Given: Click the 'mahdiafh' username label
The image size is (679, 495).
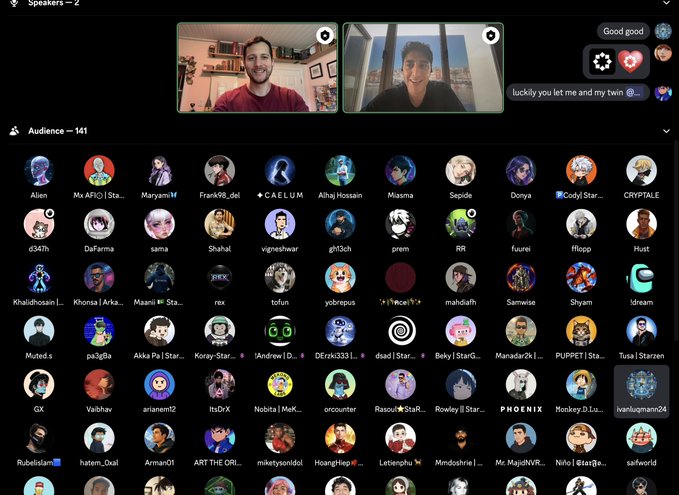Looking at the screenshot, I should [460, 302].
